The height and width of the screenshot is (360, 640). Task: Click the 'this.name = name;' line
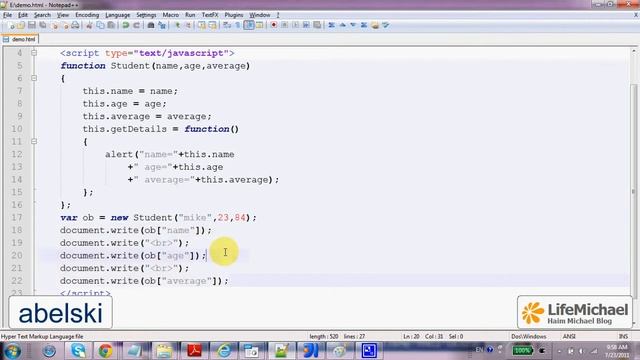(130, 91)
